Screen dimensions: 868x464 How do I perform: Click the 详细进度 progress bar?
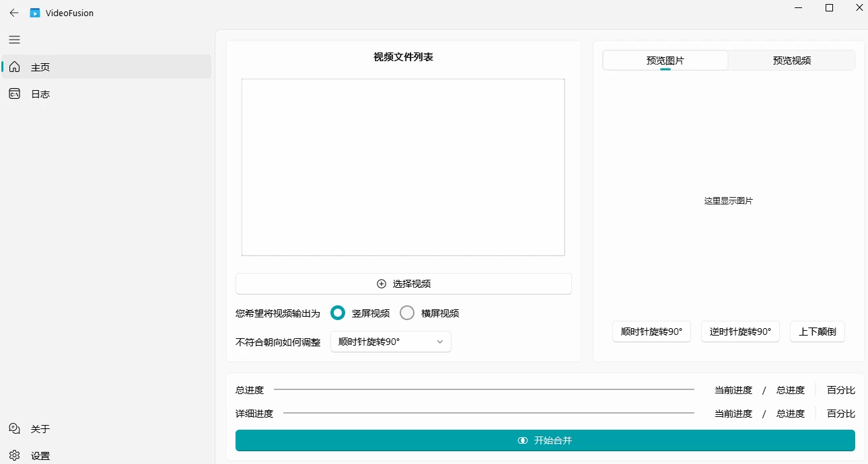[488, 413]
